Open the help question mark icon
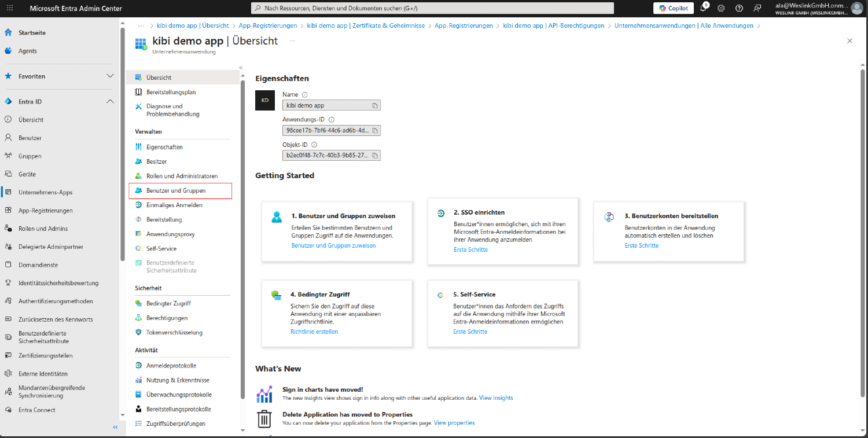The height and width of the screenshot is (438, 868). [x=739, y=8]
